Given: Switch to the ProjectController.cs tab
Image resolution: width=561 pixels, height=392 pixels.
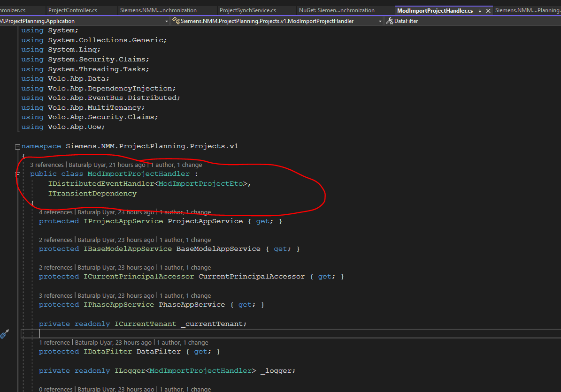Looking at the screenshot, I should coord(73,10).
